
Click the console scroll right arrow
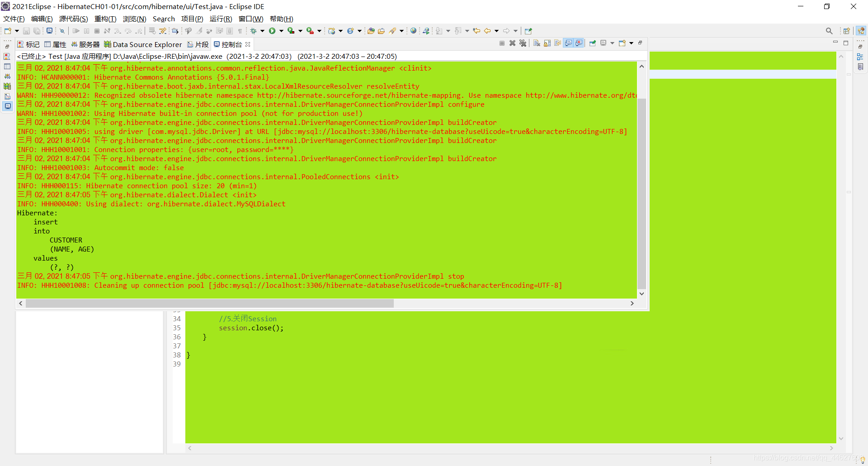pos(632,303)
